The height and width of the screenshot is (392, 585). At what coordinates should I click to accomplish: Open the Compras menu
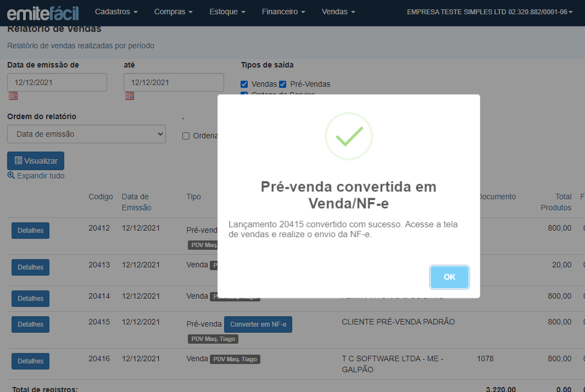[x=173, y=12]
